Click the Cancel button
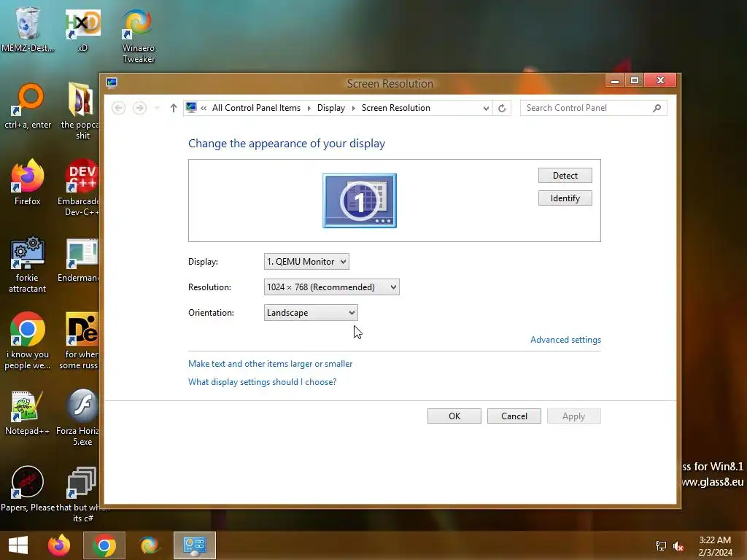The height and width of the screenshot is (560, 747). [514, 416]
